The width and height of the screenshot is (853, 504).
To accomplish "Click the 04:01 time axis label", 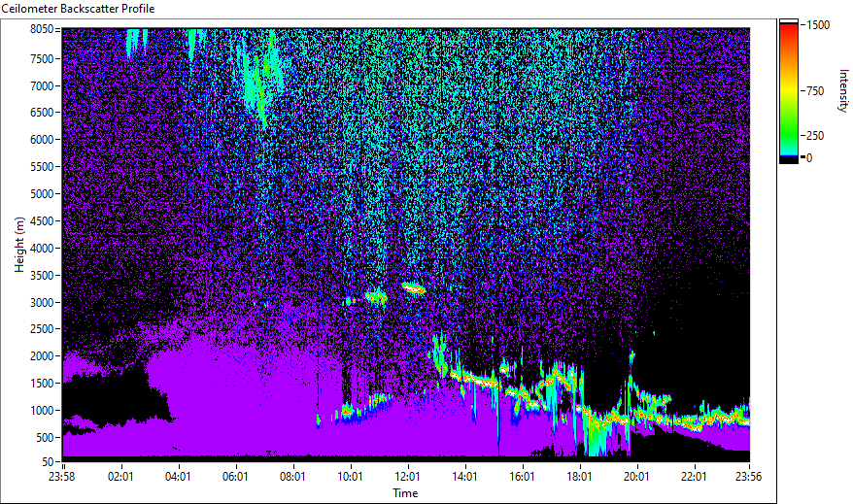I will click(178, 477).
